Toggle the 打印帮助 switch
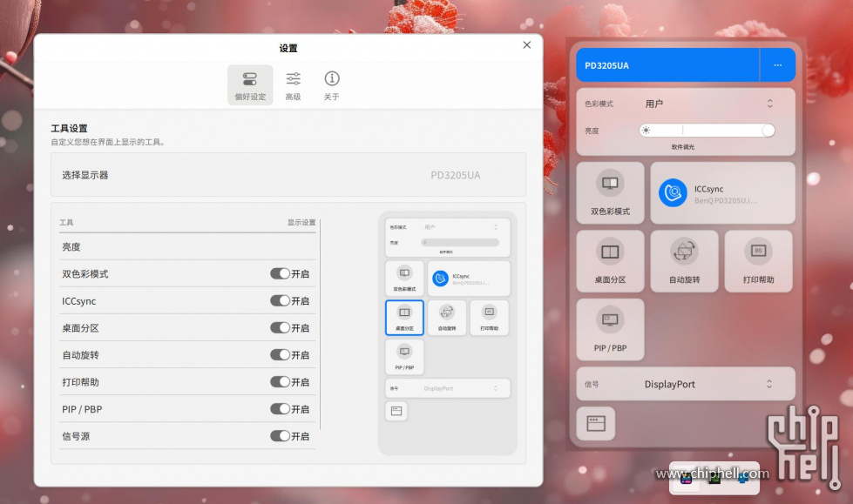853x504 pixels. 281,382
